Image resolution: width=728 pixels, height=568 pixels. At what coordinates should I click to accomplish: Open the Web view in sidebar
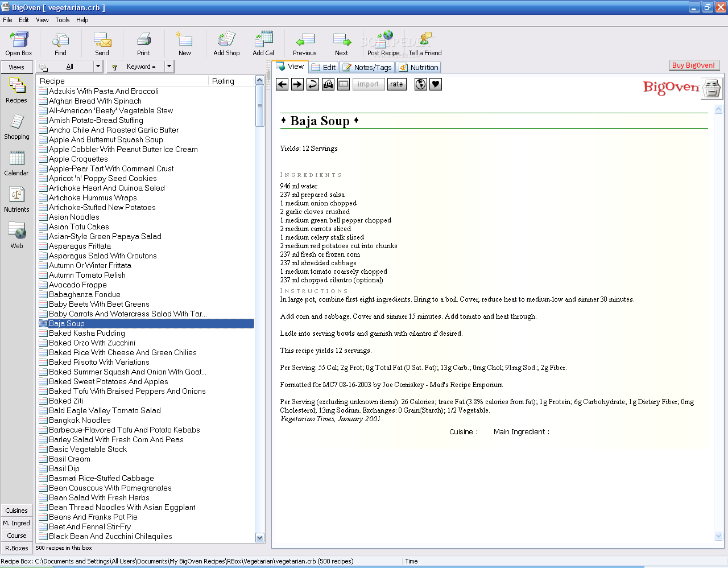16,236
